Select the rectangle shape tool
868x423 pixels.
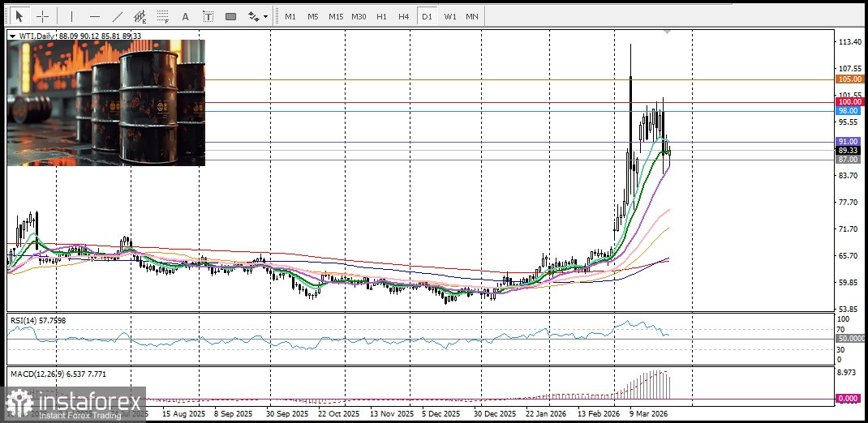coord(231,16)
